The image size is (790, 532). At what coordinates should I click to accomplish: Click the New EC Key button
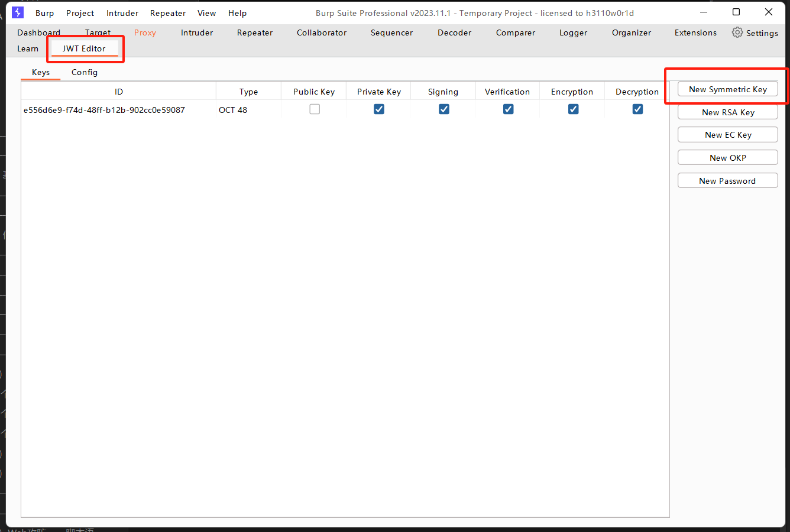point(728,135)
